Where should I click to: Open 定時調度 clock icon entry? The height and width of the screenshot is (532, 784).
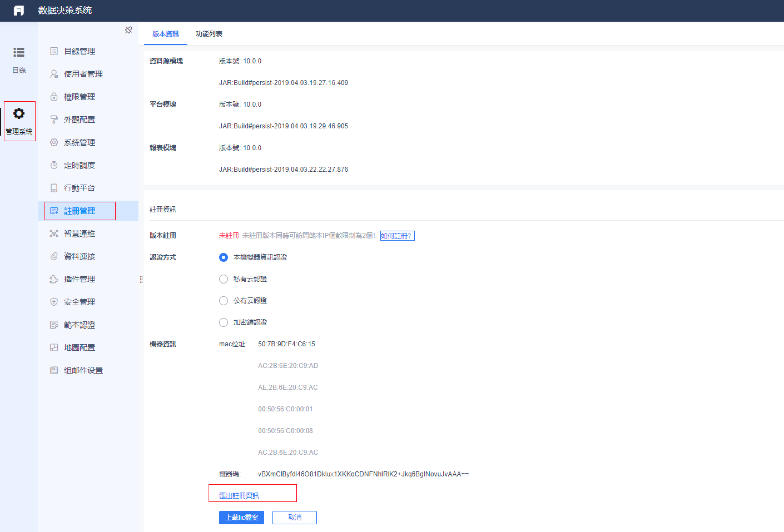pyautogui.click(x=54, y=165)
